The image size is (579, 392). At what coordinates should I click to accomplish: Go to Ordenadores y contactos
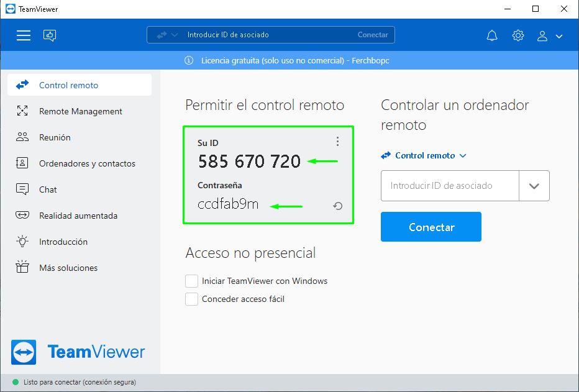[x=87, y=164]
